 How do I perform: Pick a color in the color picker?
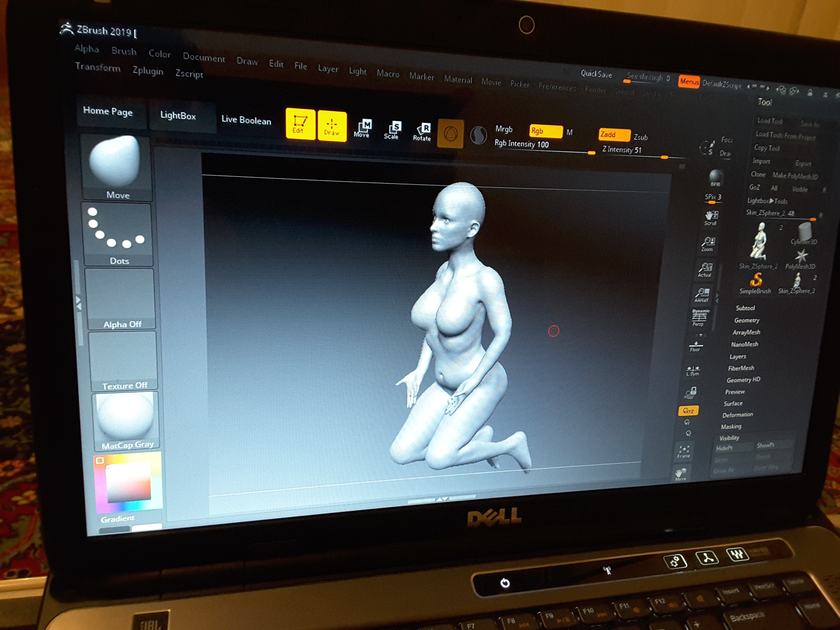click(128, 482)
